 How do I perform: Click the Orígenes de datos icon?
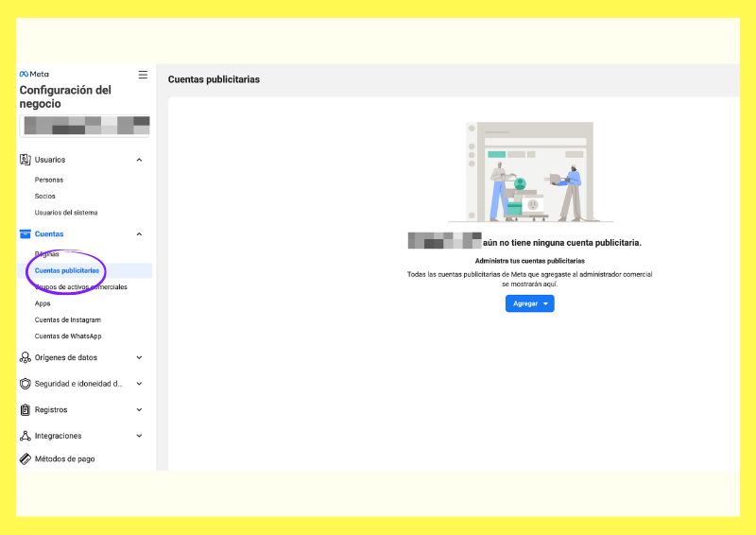tap(26, 358)
